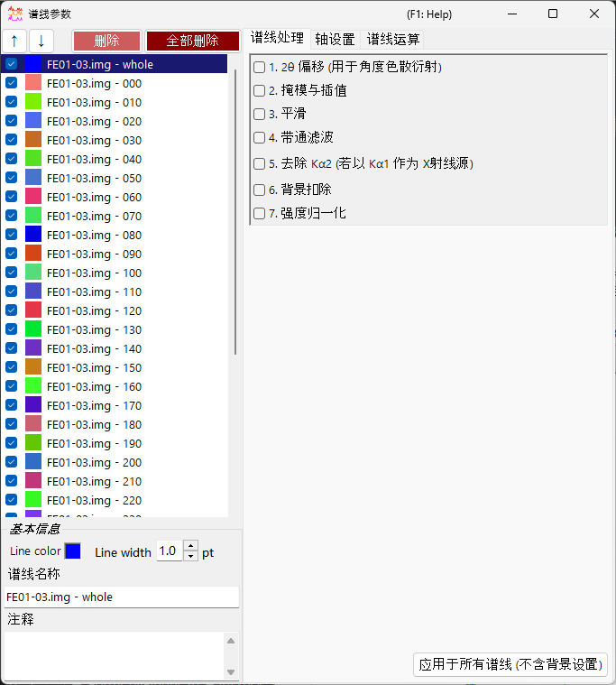The width and height of the screenshot is (616, 685).
Task: Enable 2. 掩模与插值 checkbox
Action: 260,90
